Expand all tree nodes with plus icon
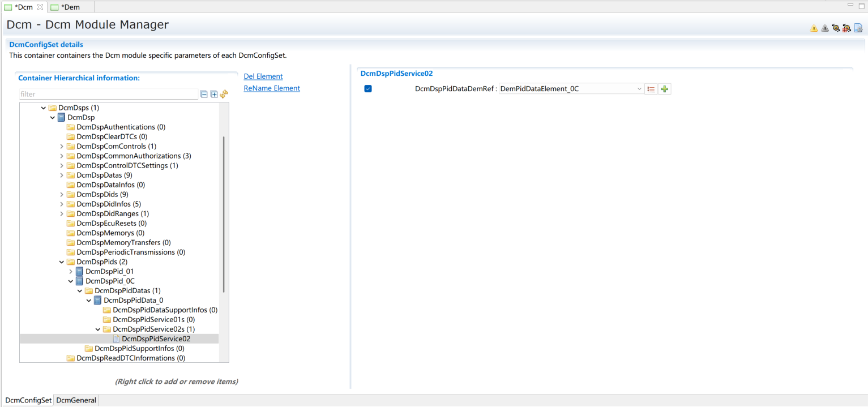 tap(214, 95)
